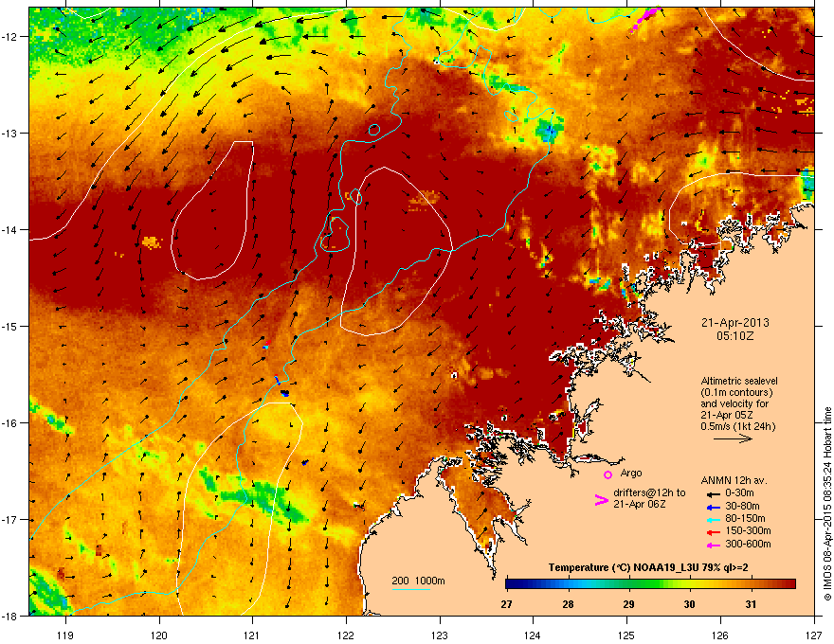Click the latitude axis label -14

10,229
